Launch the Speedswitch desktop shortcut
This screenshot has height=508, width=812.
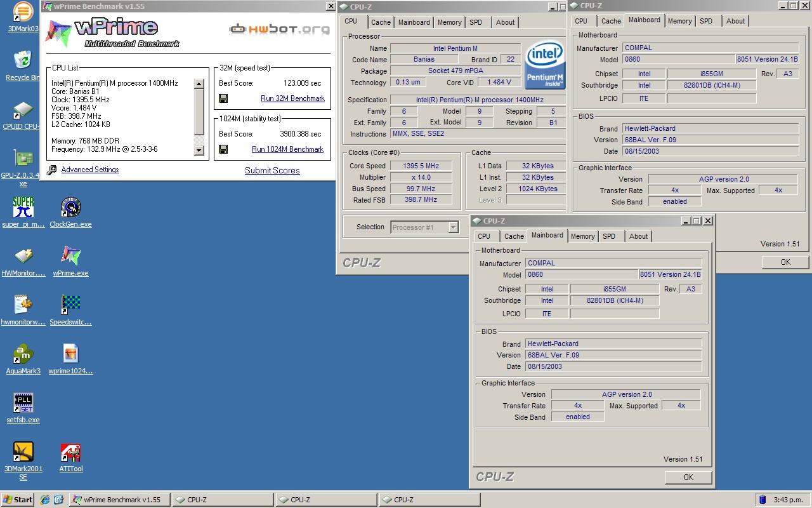70,310
